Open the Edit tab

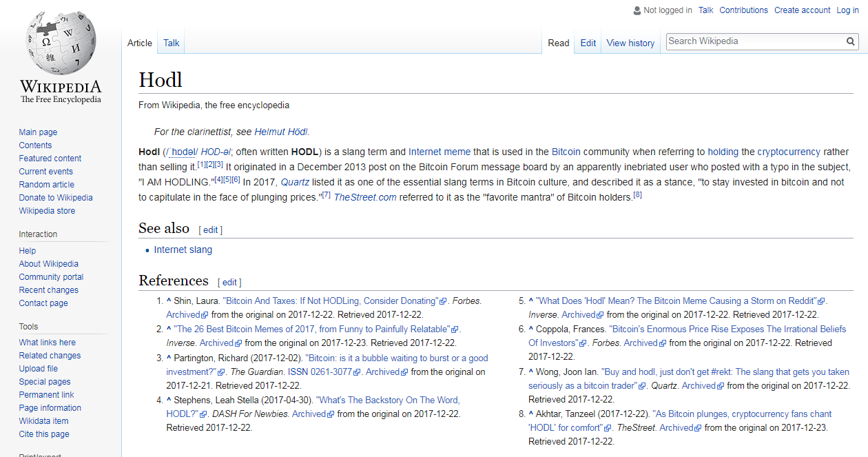[588, 43]
